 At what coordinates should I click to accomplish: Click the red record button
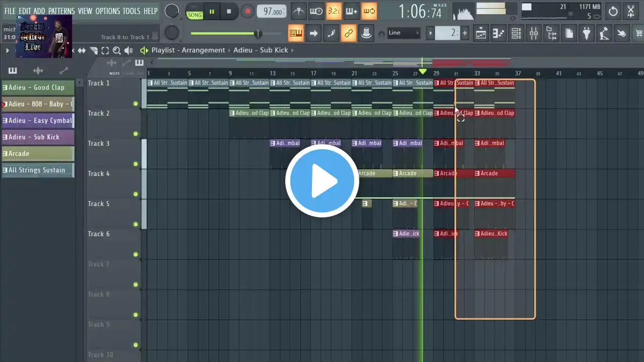coord(247,12)
